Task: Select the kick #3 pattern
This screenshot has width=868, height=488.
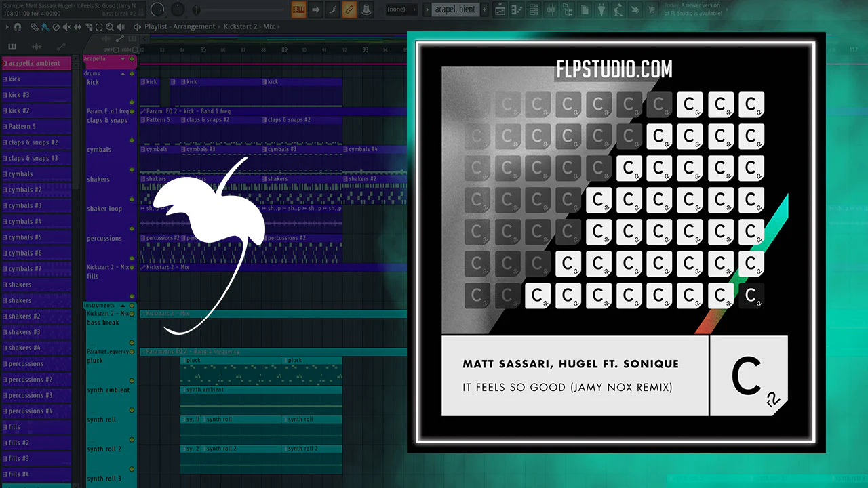Action: pos(35,95)
